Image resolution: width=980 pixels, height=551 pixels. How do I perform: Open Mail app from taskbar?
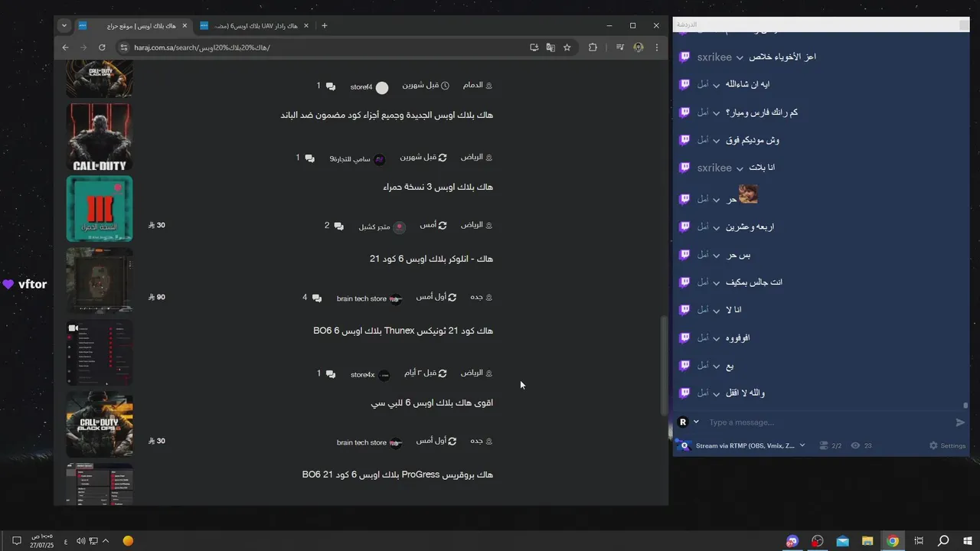click(843, 541)
